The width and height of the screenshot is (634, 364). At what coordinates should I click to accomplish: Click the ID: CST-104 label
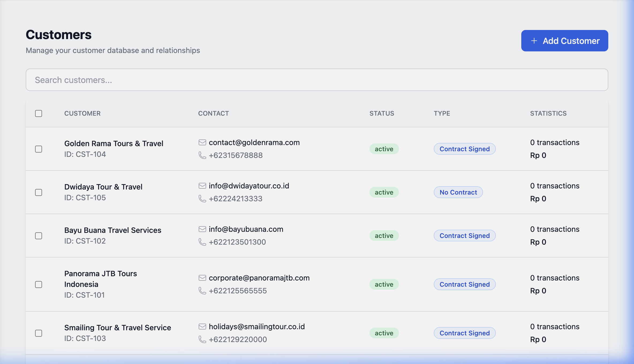point(85,154)
